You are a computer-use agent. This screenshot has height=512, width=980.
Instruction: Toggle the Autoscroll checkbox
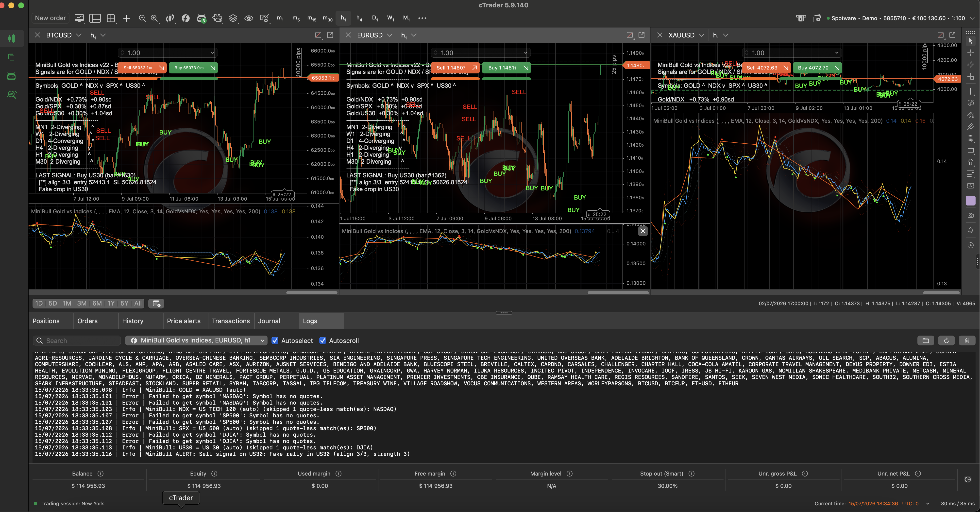click(323, 341)
